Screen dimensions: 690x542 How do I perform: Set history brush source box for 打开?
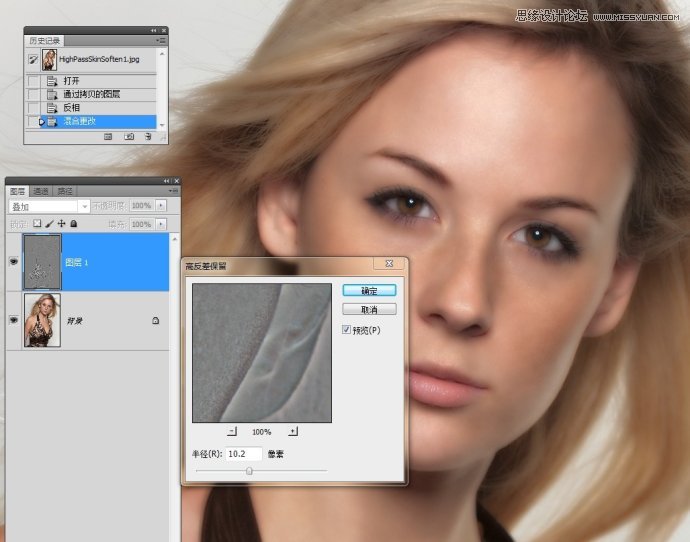point(33,81)
